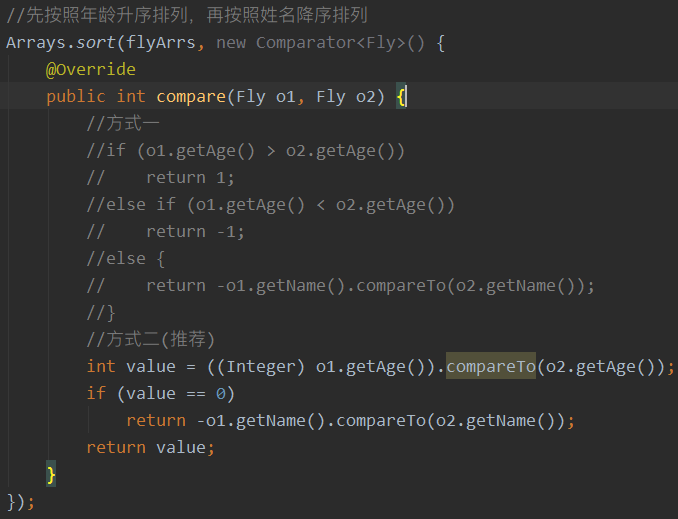Click the Fly o1 parameter
This screenshot has width=678, height=519.
tap(265, 96)
